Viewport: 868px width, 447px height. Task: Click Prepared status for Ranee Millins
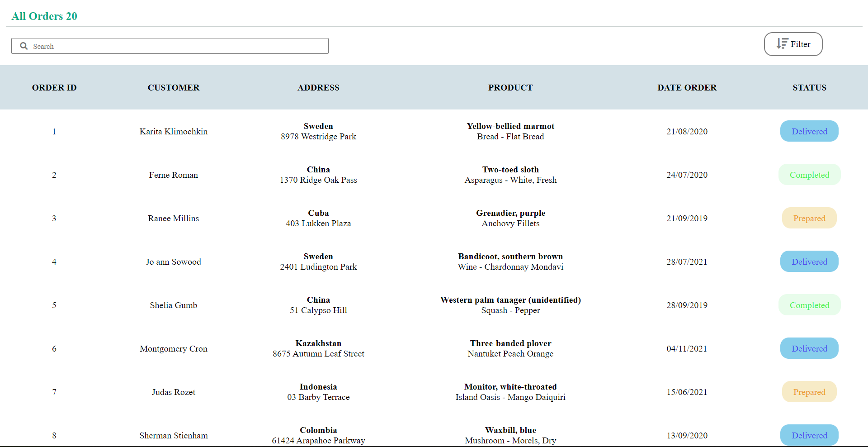coord(809,218)
